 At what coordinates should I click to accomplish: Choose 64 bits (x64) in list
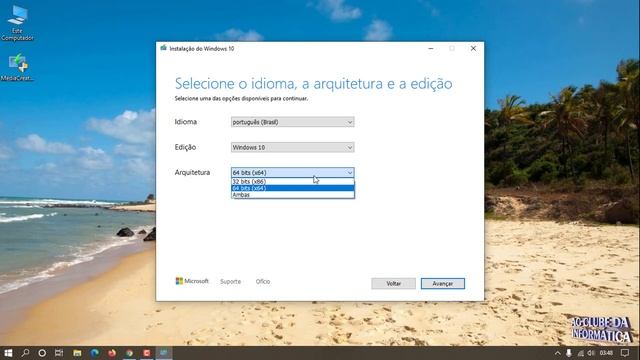(293, 188)
